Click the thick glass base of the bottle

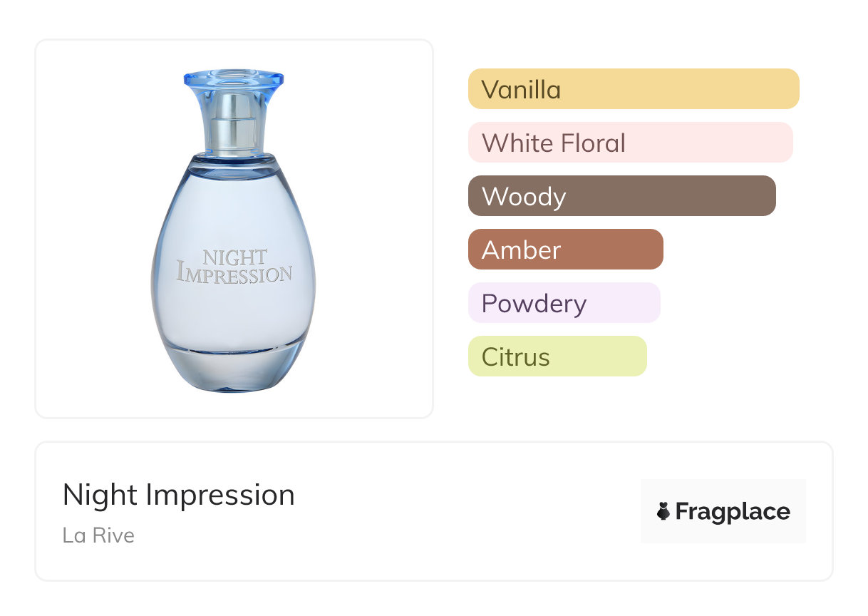click(233, 367)
